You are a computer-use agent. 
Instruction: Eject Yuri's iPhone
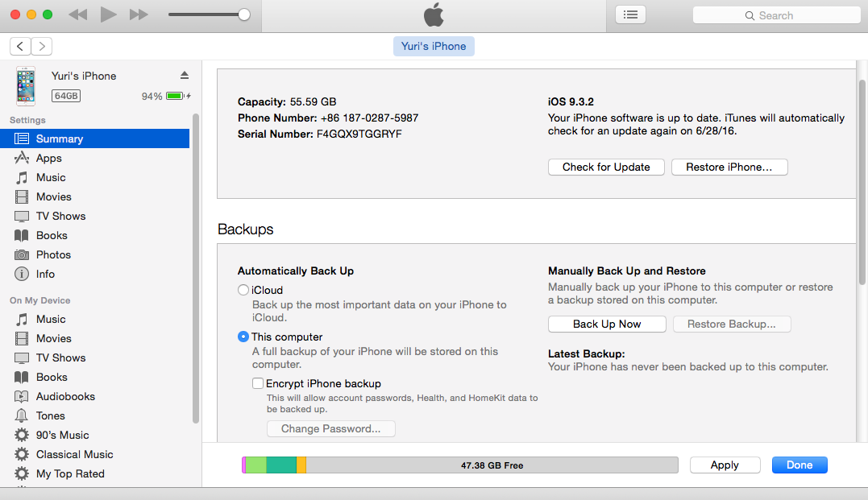[185, 75]
